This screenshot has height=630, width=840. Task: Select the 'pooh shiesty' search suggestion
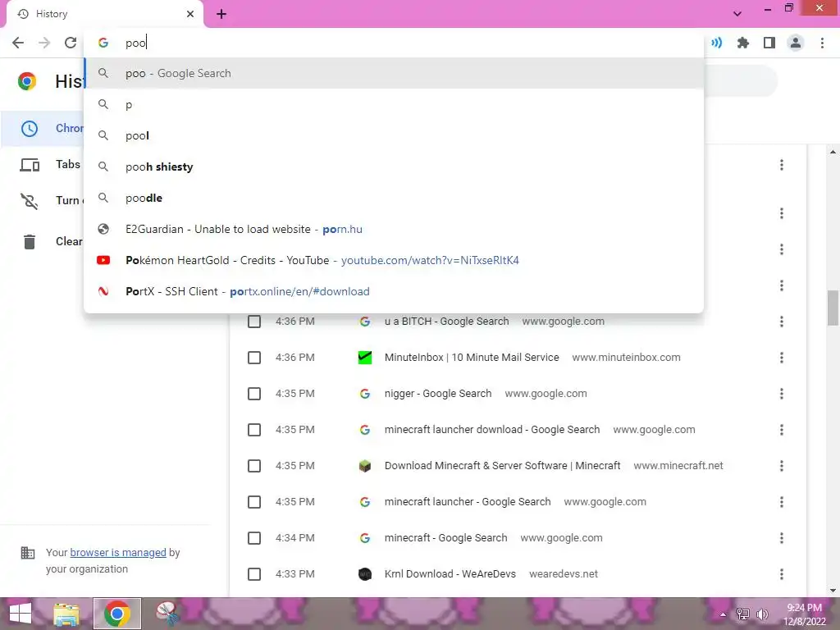(x=394, y=167)
